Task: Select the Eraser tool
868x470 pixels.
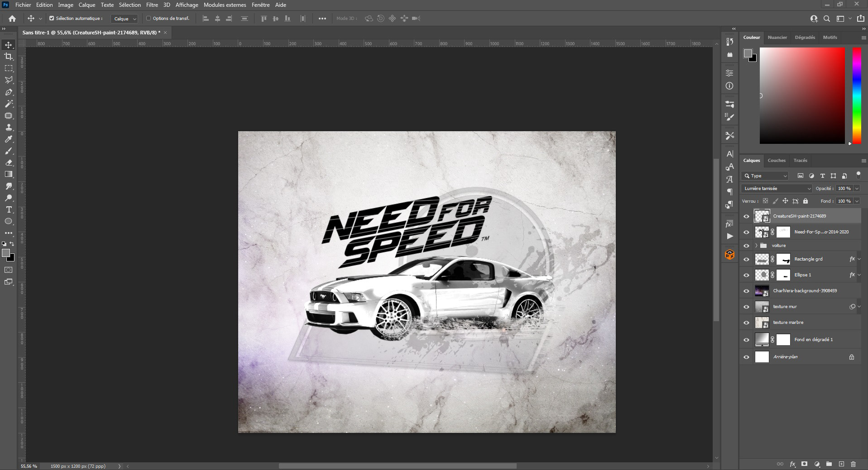Action: tap(9, 163)
